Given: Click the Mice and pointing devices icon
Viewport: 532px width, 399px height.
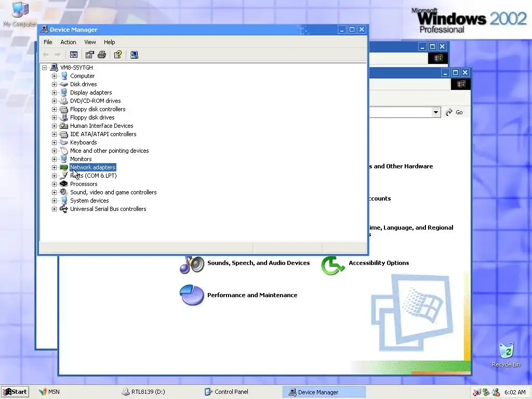Looking at the screenshot, I should pos(64,151).
